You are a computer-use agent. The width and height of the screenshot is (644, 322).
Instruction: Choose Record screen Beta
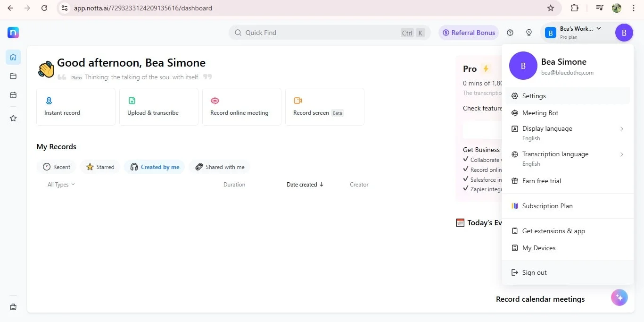point(325,107)
